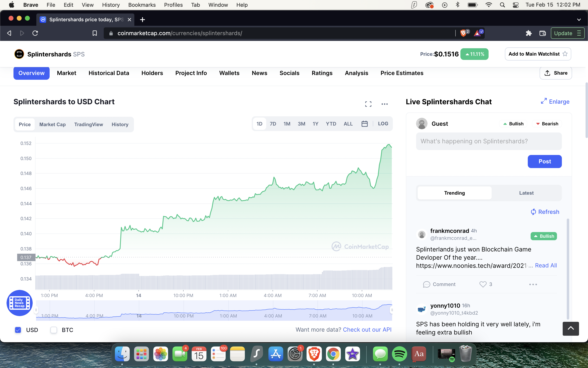Toggle LOG scale on chart
Screen dimensions: 588x368
[x=383, y=124]
